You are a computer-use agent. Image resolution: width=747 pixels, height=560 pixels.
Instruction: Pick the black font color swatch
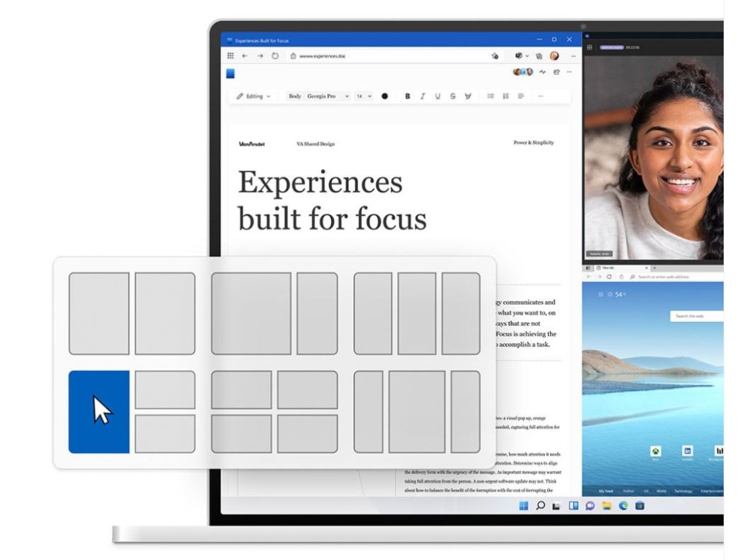click(384, 96)
